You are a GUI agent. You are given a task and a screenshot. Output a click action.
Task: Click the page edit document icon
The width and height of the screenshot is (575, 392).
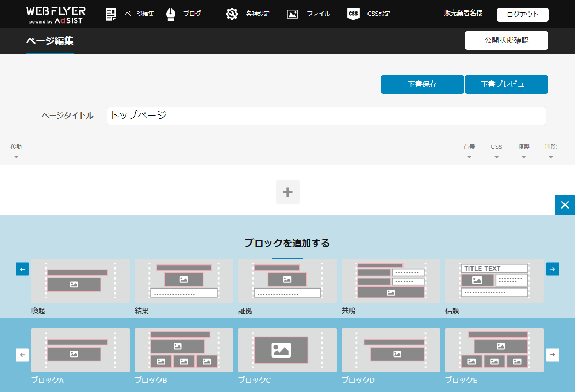(x=110, y=14)
